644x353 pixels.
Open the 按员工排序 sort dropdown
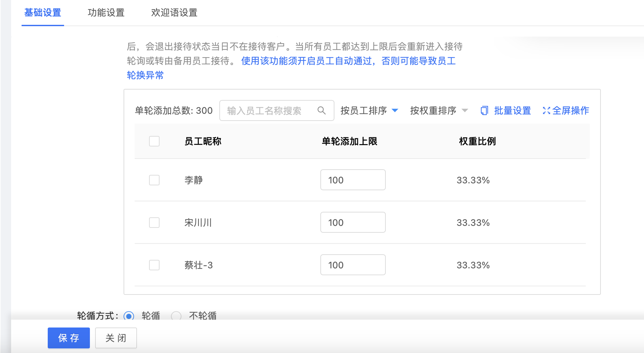click(369, 110)
